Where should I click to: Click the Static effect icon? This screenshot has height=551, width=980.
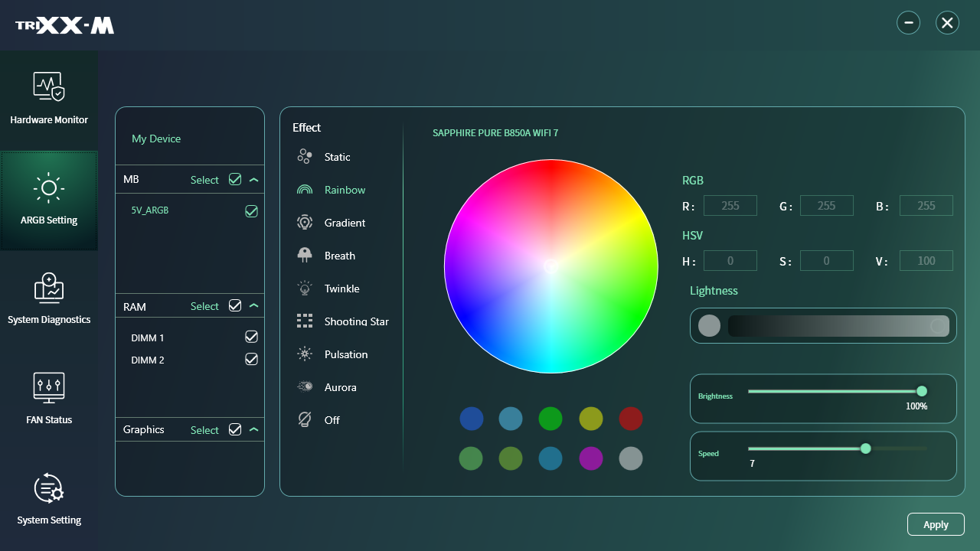(x=305, y=157)
